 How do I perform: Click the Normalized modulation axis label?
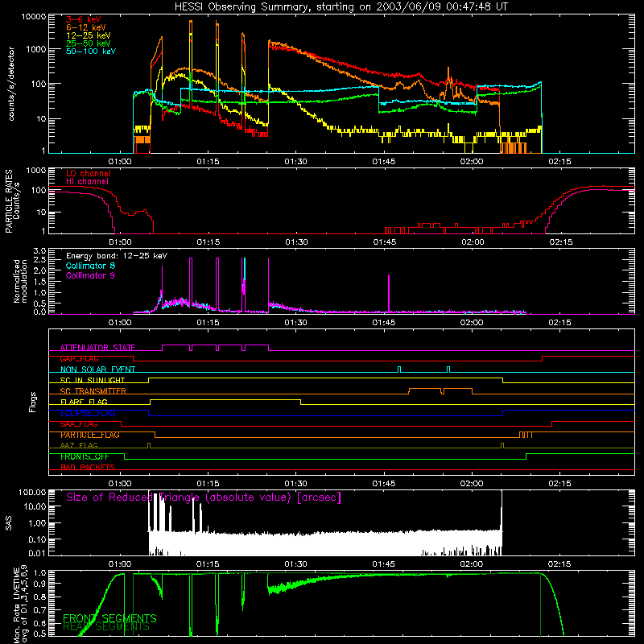coord(20,281)
